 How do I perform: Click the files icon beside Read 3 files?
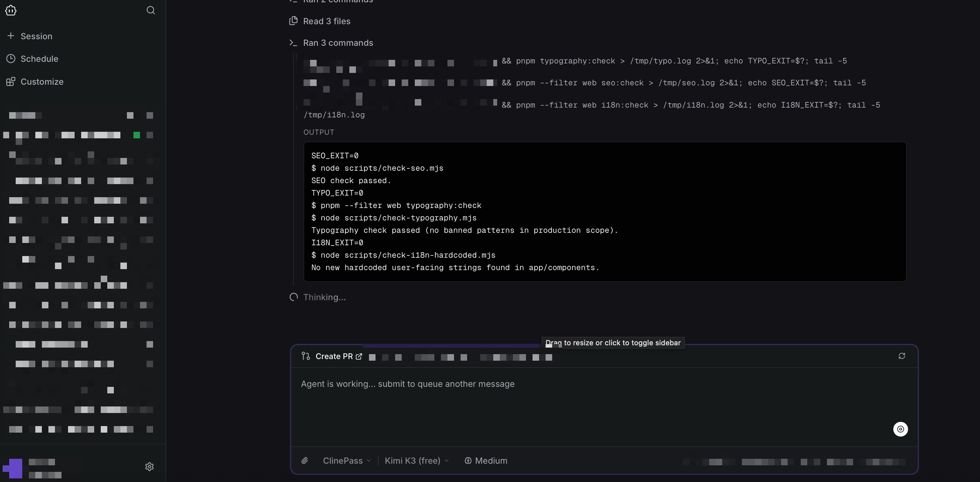tap(293, 21)
